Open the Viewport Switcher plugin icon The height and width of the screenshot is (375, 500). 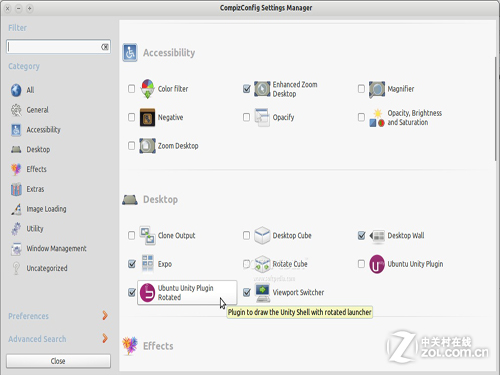point(263,292)
